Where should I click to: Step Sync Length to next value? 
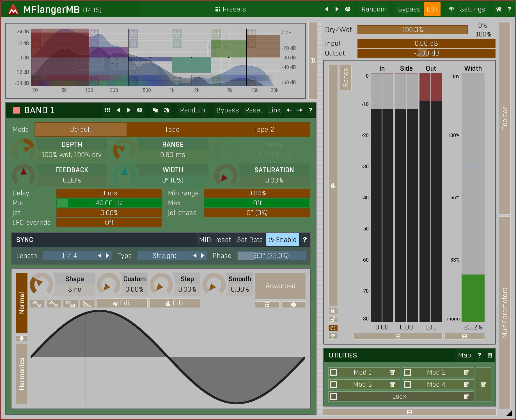point(108,256)
